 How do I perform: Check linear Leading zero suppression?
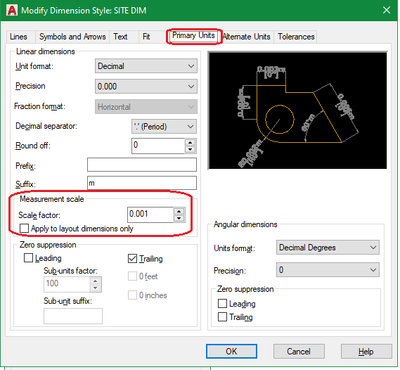[x=29, y=258]
